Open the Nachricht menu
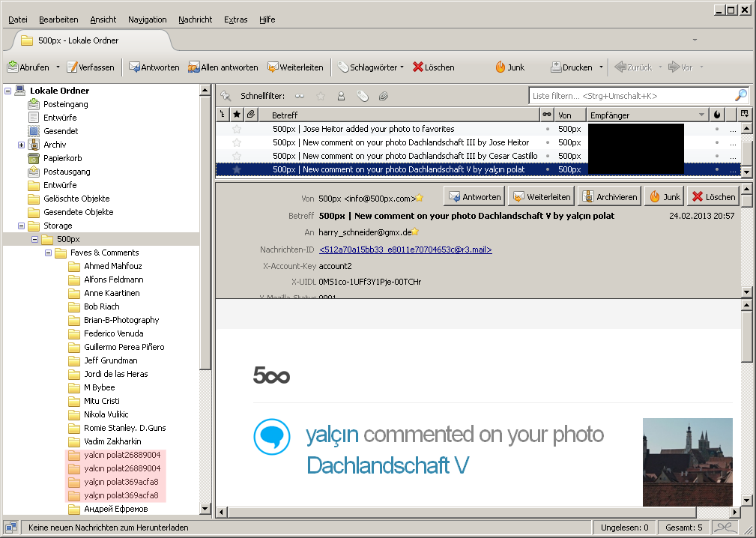The height and width of the screenshot is (538, 756). click(x=196, y=19)
